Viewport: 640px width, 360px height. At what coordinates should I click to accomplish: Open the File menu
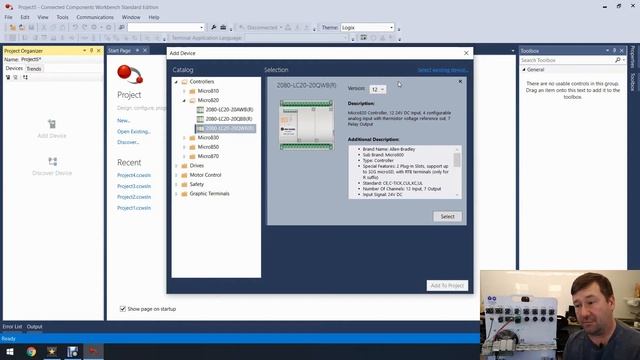(8, 17)
